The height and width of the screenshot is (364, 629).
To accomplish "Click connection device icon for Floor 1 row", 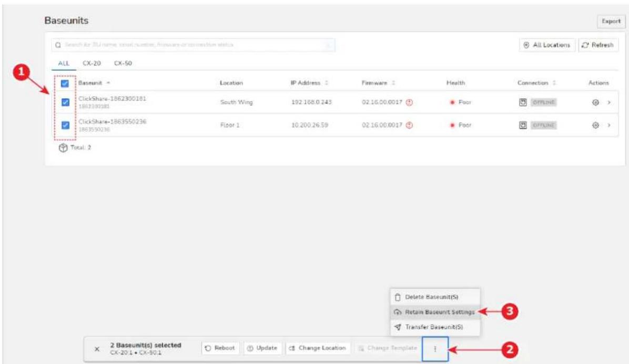I will coord(523,126).
